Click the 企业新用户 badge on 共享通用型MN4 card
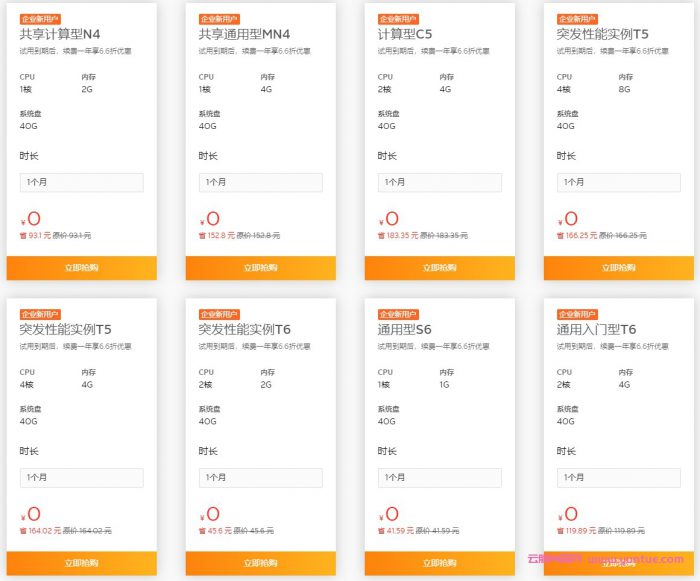This screenshot has height=581, width=700. (x=219, y=19)
